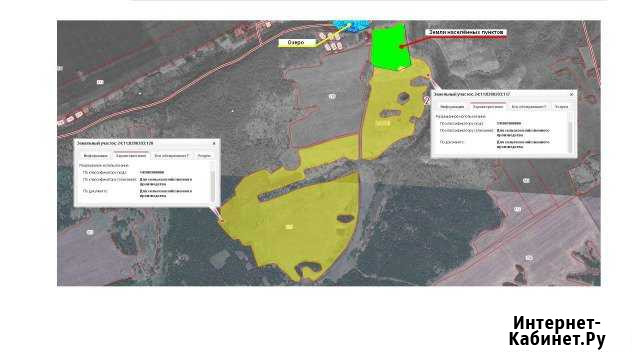Viewport: 640px width, 360px height.
Task: Open Услуги tab in right popup
Action: 561,107
